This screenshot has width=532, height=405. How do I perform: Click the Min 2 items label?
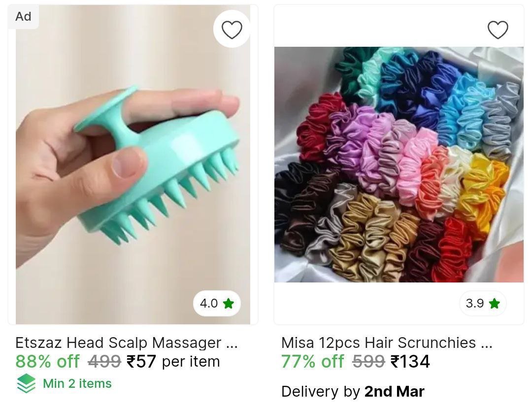click(x=77, y=384)
